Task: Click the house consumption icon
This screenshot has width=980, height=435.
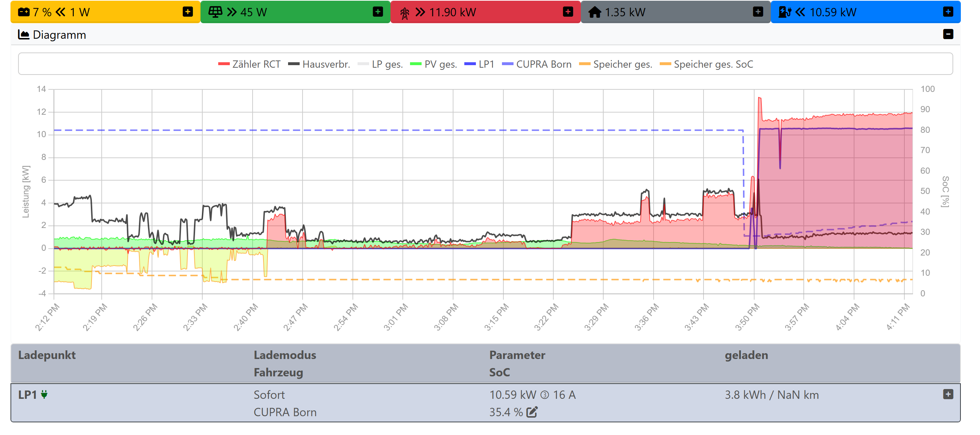Action: [595, 13]
